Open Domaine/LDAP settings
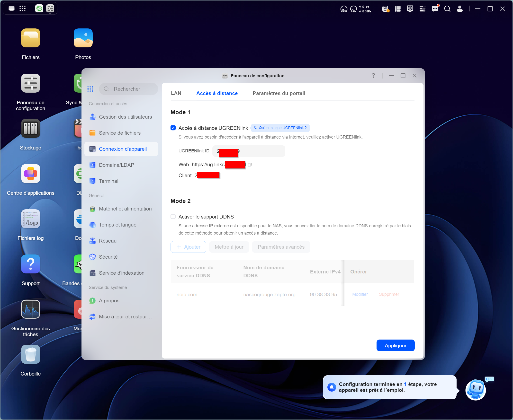 tap(121, 165)
